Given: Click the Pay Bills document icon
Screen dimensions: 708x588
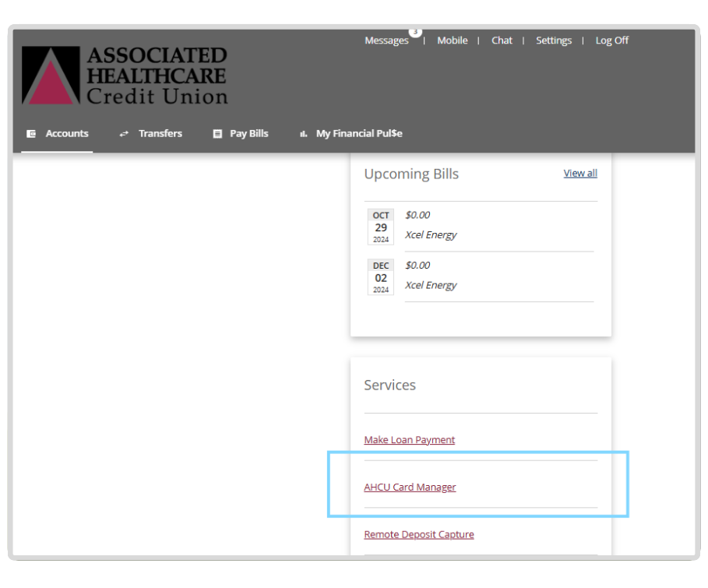Looking at the screenshot, I should (x=217, y=134).
